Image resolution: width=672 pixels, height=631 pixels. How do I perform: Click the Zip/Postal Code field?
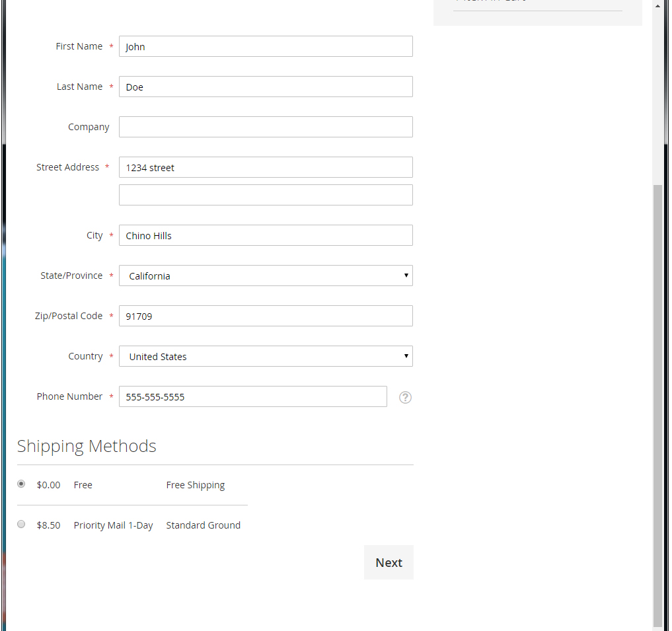coord(264,316)
